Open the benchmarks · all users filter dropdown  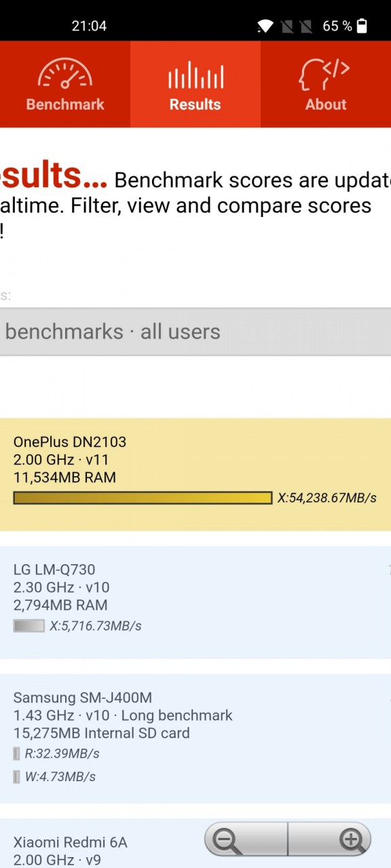click(195, 332)
